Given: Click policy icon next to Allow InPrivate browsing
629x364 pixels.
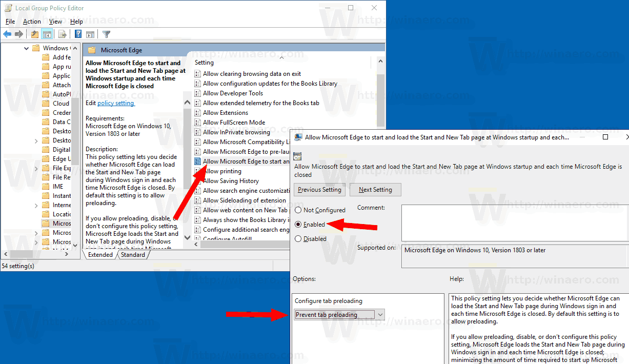Looking at the screenshot, I should (x=198, y=132).
